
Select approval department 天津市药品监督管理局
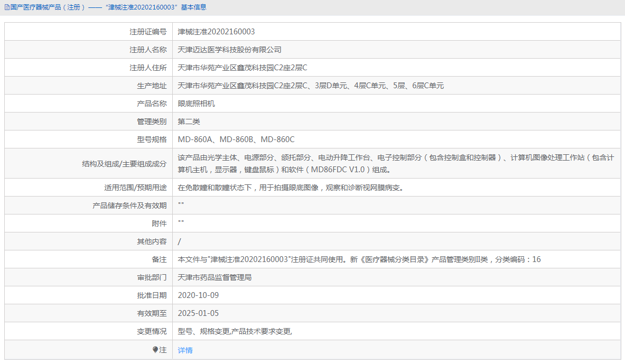click(x=214, y=277)
